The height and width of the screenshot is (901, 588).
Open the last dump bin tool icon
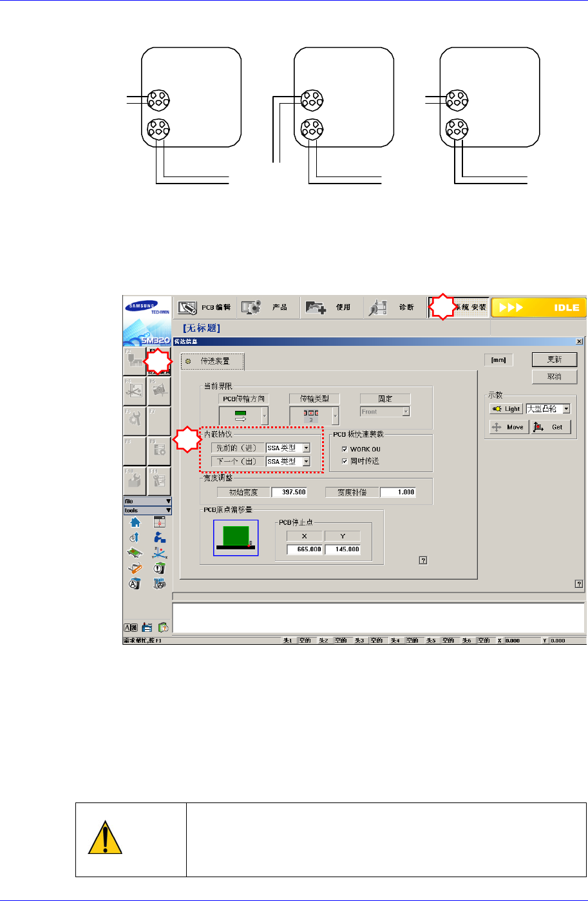(x=159, y=584)
